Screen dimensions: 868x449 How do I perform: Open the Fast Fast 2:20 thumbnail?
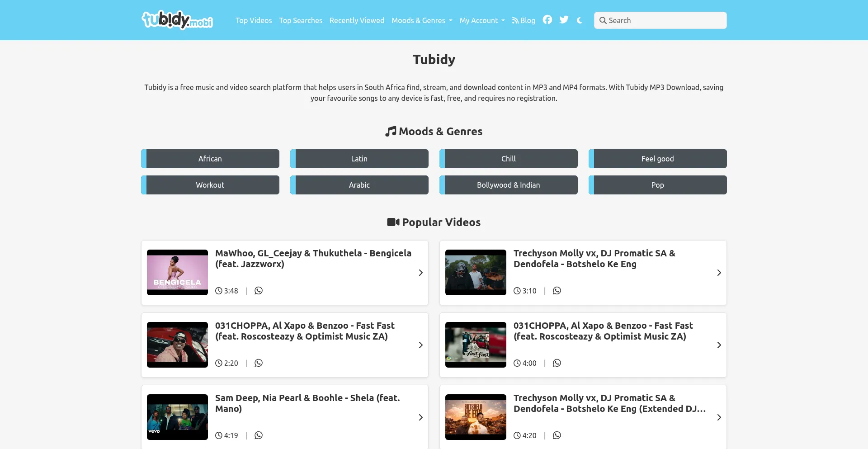177,345
